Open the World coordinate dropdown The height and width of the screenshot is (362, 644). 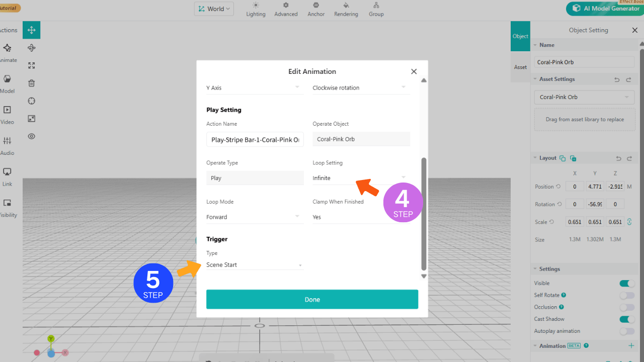214,9
